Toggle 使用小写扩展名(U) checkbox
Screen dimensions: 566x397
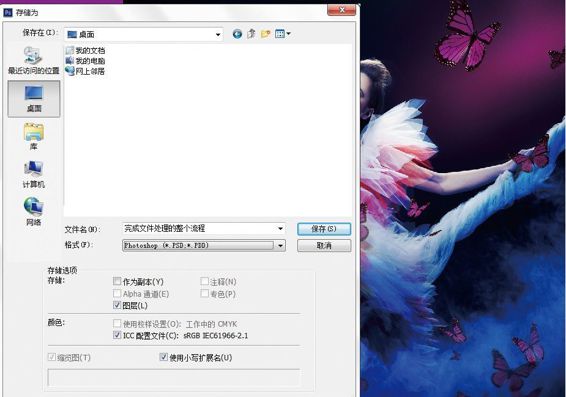pyautogui.click(x=164, y=357)
